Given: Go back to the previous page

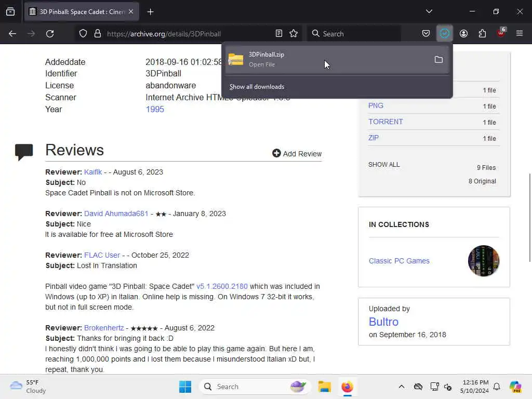Looking at the screenshot, I should (x=12, y=34).
